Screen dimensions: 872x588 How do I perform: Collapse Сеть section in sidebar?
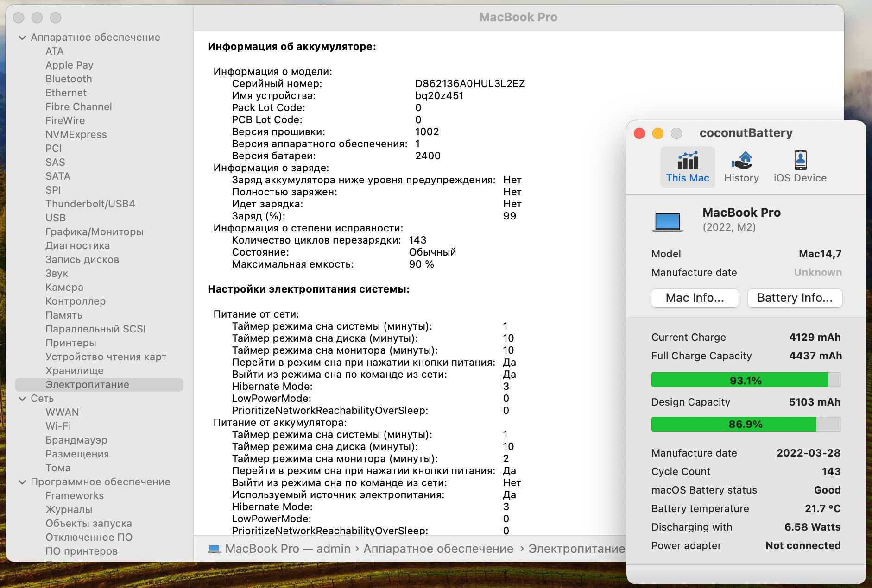(x=22, y=399)
